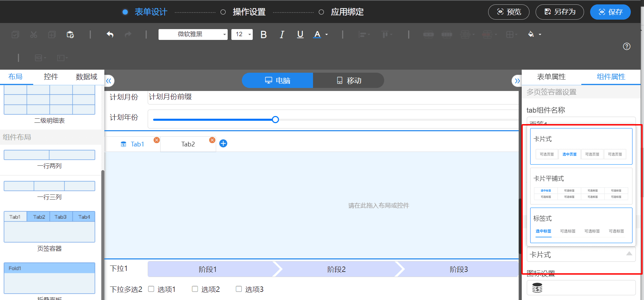
Task: Toggle bold formatting
Action: coord(264,34)
